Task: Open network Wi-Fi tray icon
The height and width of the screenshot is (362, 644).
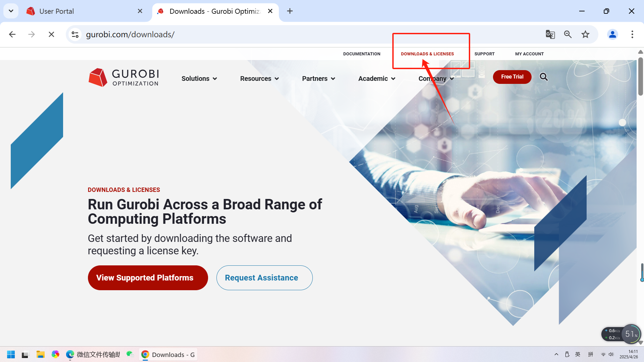Action: pos(603,354)
